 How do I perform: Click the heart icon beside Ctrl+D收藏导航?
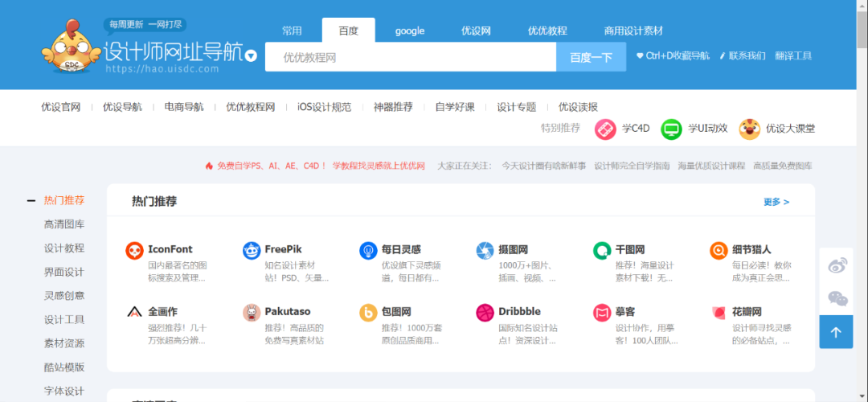pos(640,56)
